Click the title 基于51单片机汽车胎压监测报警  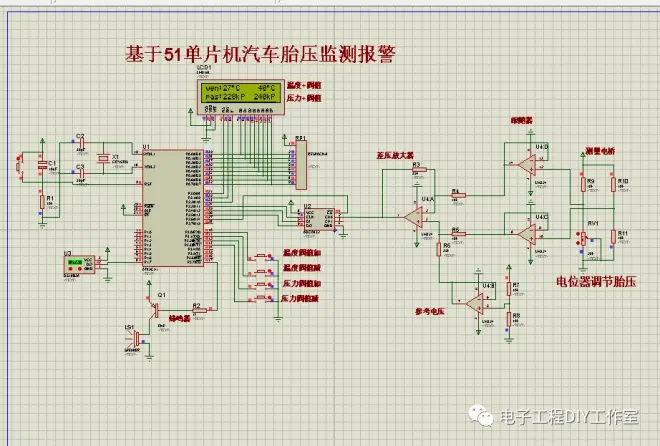point(261,54)
